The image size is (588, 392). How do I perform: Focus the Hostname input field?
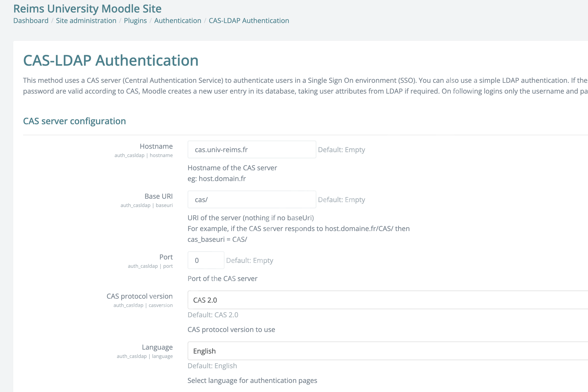pyautogui.click(x=252, y=149)
